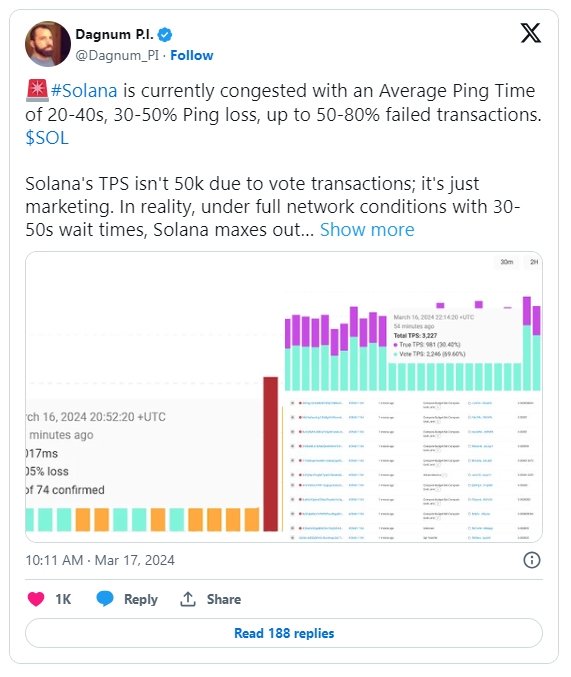
Task: Click the X logo icon
Action: pos(530,33)
